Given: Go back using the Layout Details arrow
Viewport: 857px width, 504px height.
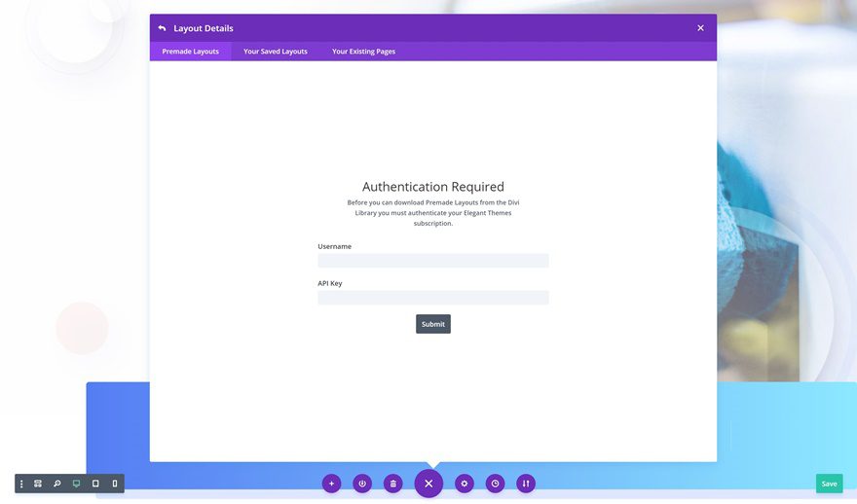Looking at the screenshot, I should pyautogui.click(x=162, y=28).
